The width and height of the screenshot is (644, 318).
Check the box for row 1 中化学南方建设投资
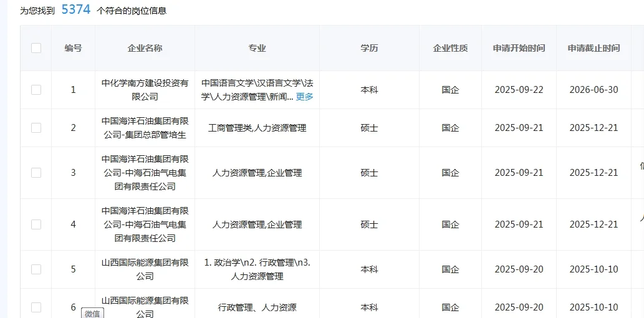coord(36,90)
